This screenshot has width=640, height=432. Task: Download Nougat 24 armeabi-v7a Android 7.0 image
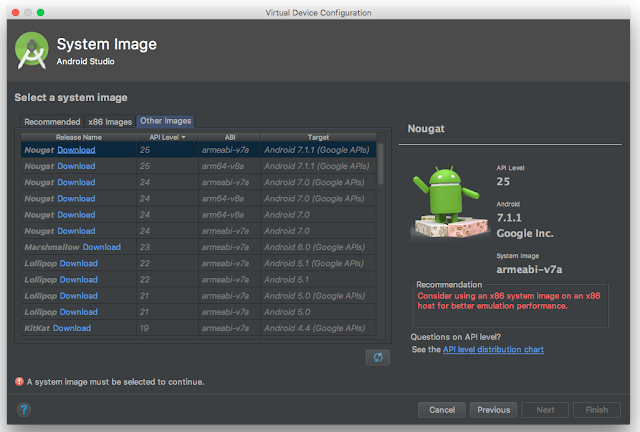tap(76, 231)
